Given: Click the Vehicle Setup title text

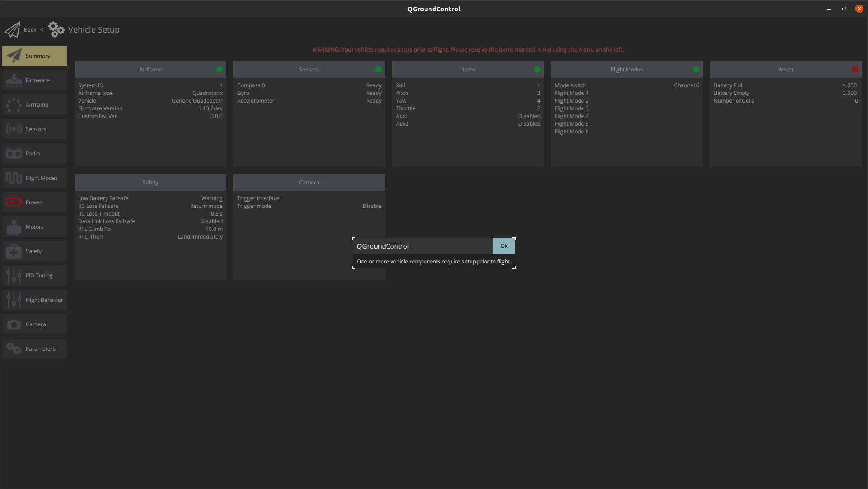Looking at the screenshot, I should 94,30.
